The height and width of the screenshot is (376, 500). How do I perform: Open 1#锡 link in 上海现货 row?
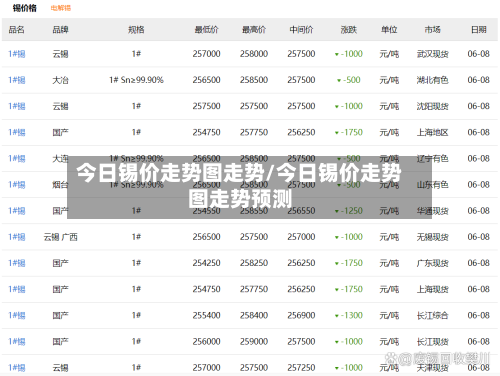pos(17,289)
